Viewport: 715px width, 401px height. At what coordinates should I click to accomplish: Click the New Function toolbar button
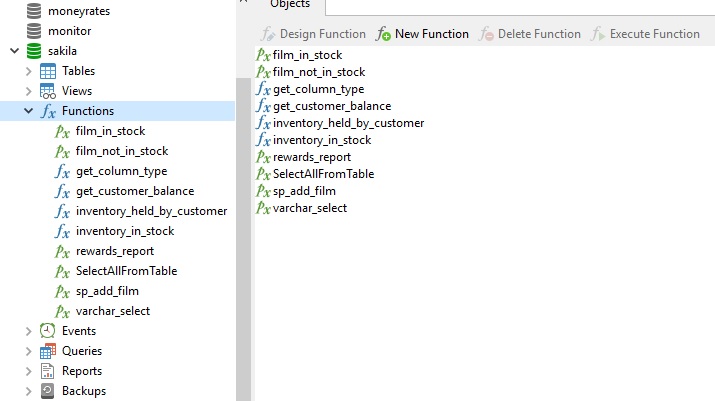(422, 34)
